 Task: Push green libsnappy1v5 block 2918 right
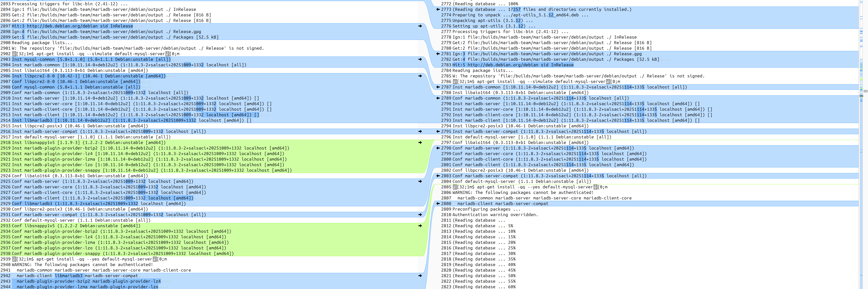pos(420,142)
